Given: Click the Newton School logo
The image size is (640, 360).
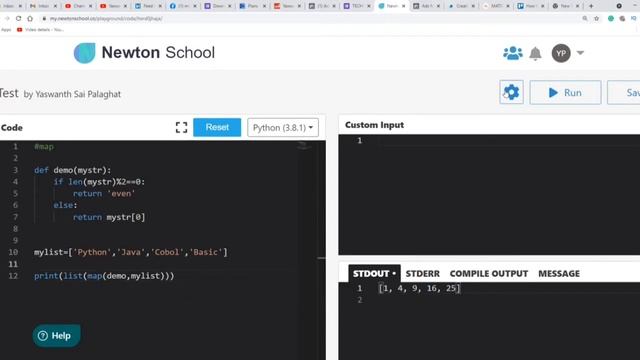Looking at the screenshot, I should (x=144, y=53).
